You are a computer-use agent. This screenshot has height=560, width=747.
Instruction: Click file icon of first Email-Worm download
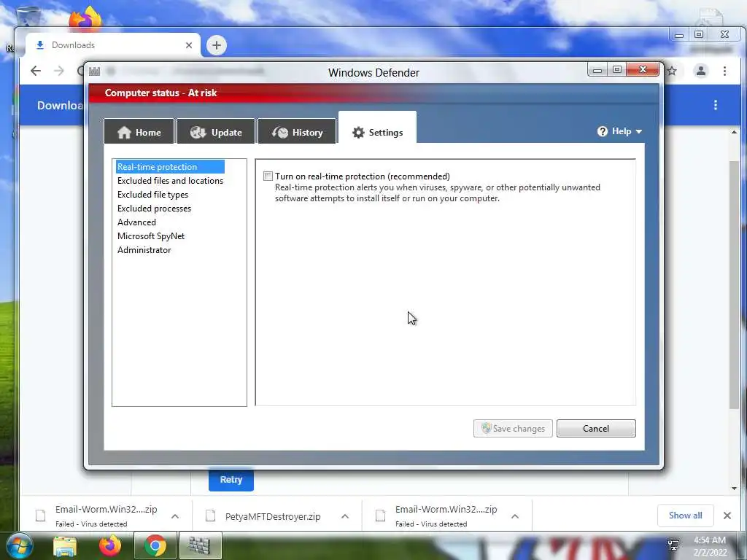tap(41, 516)
